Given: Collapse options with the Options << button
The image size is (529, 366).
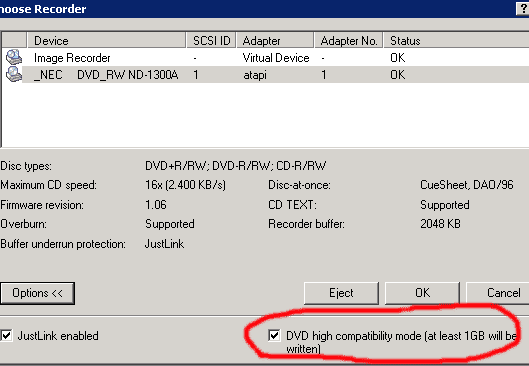Looking at the screenshot, I should click(x=37, y=293).
